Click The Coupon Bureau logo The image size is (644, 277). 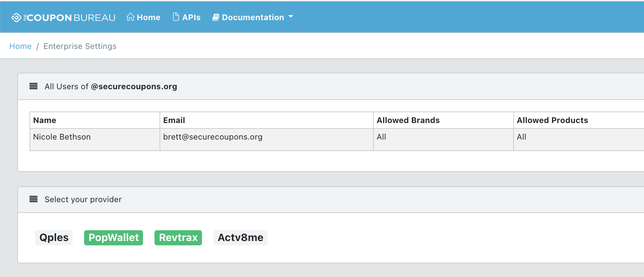pyautogui.click(x=63, y=17)
